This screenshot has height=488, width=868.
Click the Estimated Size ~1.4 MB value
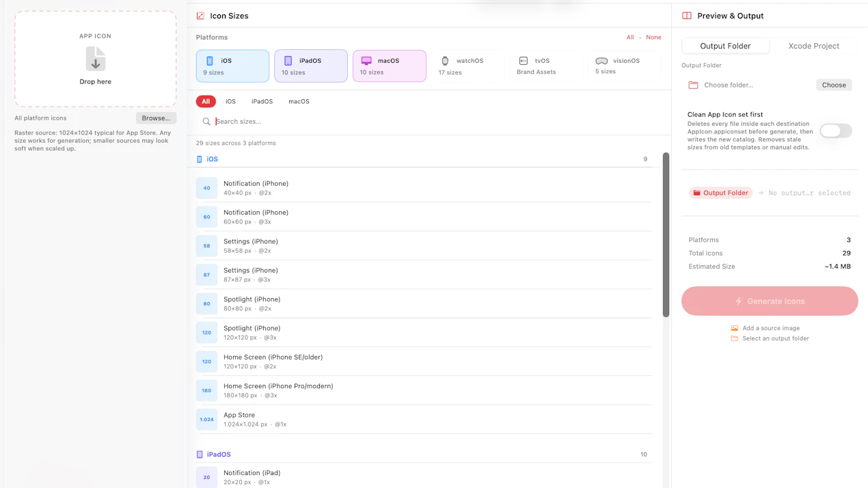[x=837, y=267]
